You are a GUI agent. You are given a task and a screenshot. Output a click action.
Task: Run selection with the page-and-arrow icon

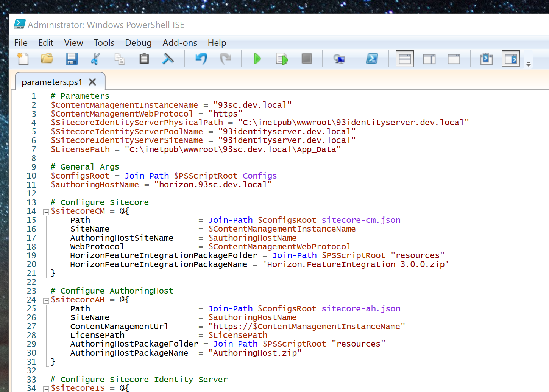pos(282,59)
